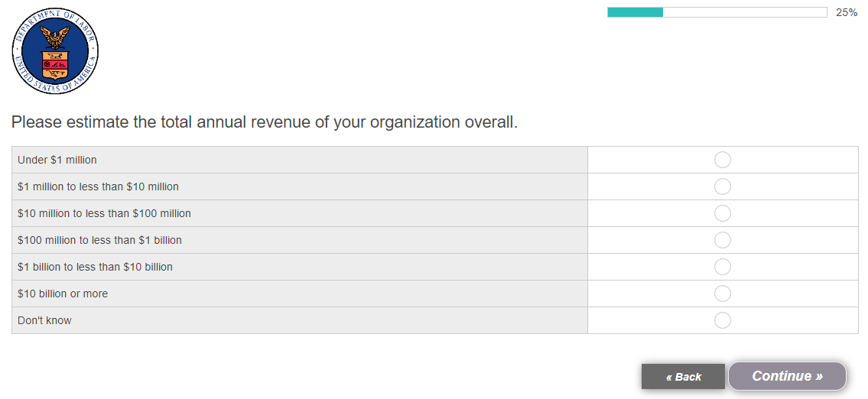Select $10 million to less than $100 million radio
Image resolution: width=868 pixels, height=399 pixels.
[x=722, y=213]
